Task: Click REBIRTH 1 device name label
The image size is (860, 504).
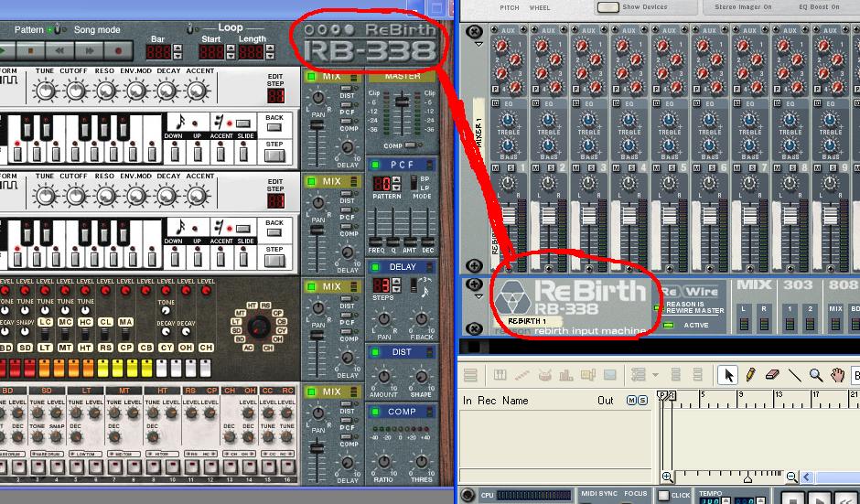Action: click(x=527, y=321)
